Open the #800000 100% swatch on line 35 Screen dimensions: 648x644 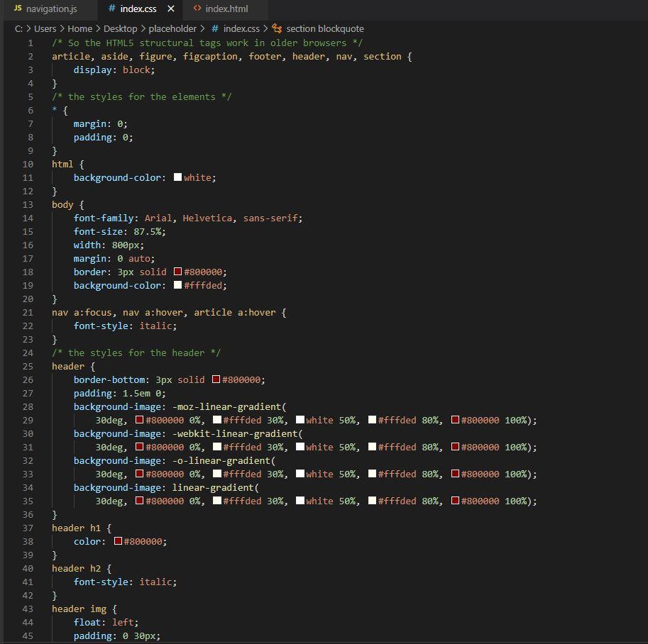(x=455, y=501)
